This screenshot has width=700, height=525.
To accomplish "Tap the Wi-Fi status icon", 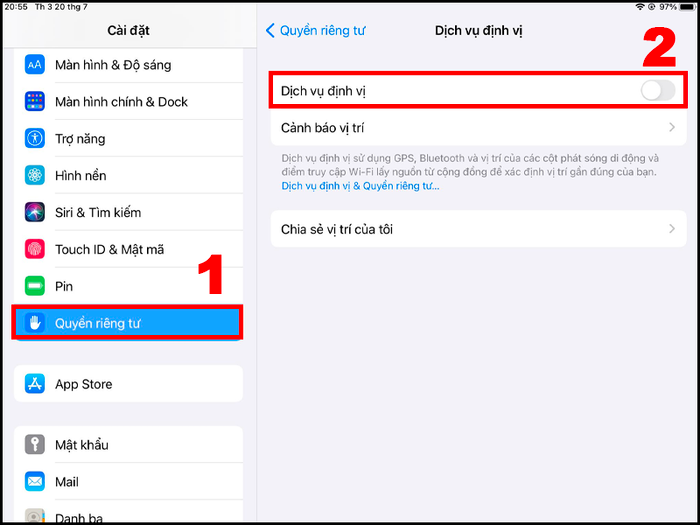I will 640,7.
